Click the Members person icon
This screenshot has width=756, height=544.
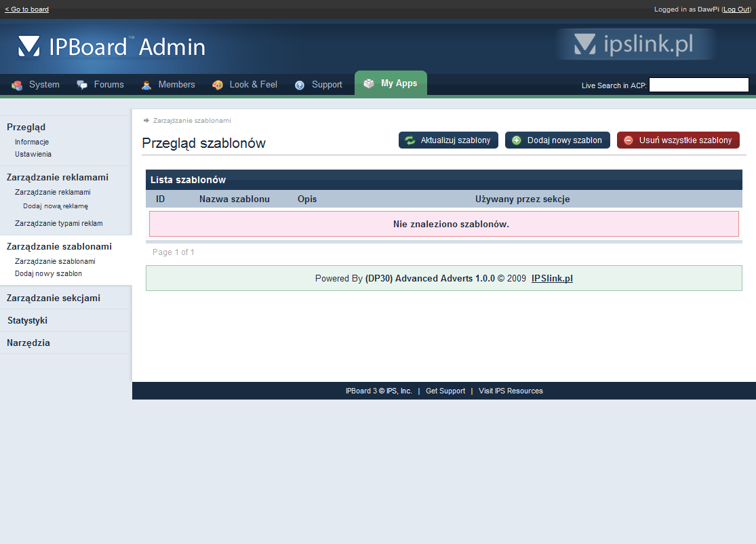coord(146,85)
